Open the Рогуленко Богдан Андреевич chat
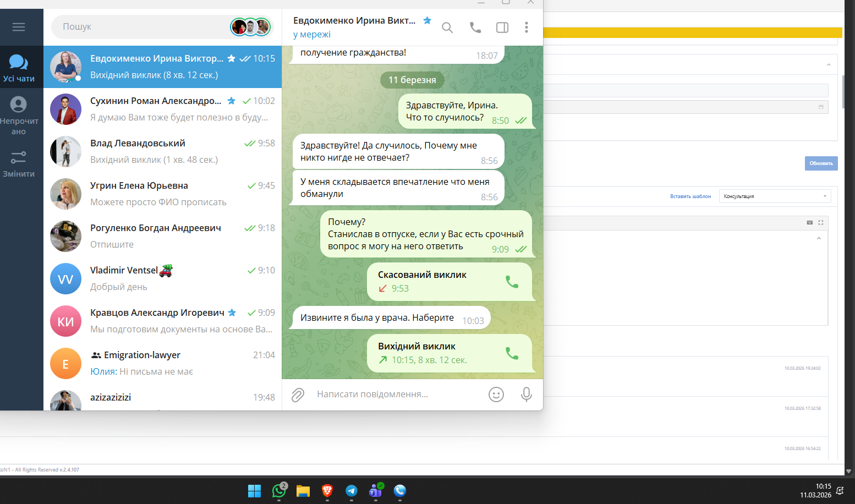855x504 pixels. pos(162,236)
